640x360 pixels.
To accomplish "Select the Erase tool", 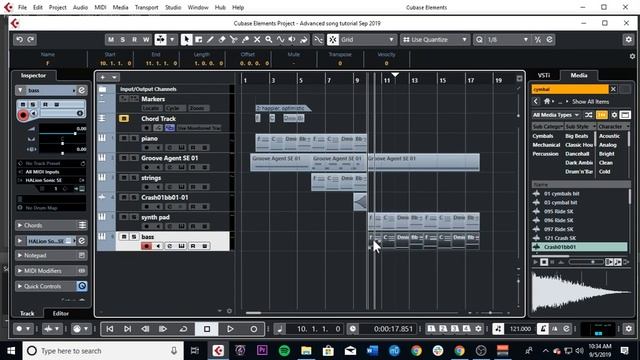I will click(222, 40).
